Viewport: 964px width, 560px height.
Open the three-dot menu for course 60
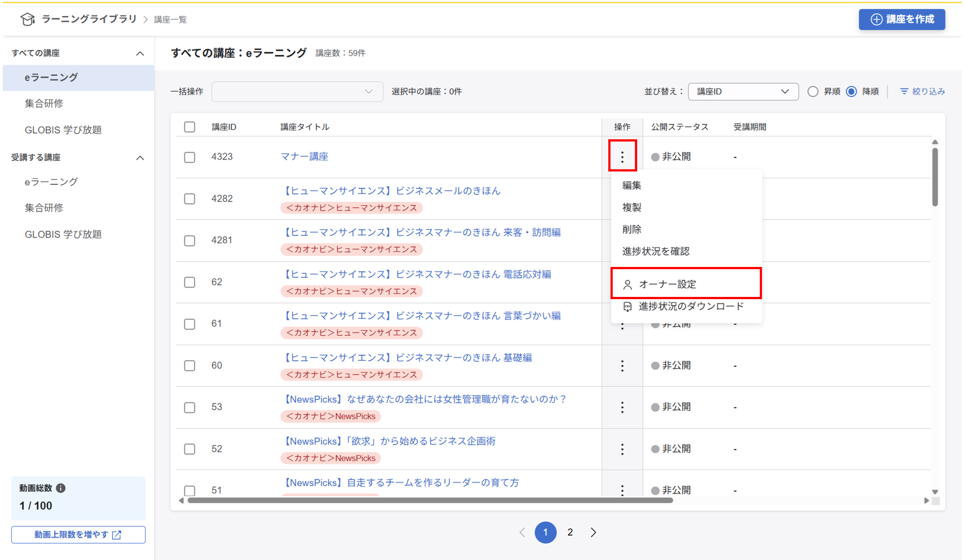tap(622, 366)
